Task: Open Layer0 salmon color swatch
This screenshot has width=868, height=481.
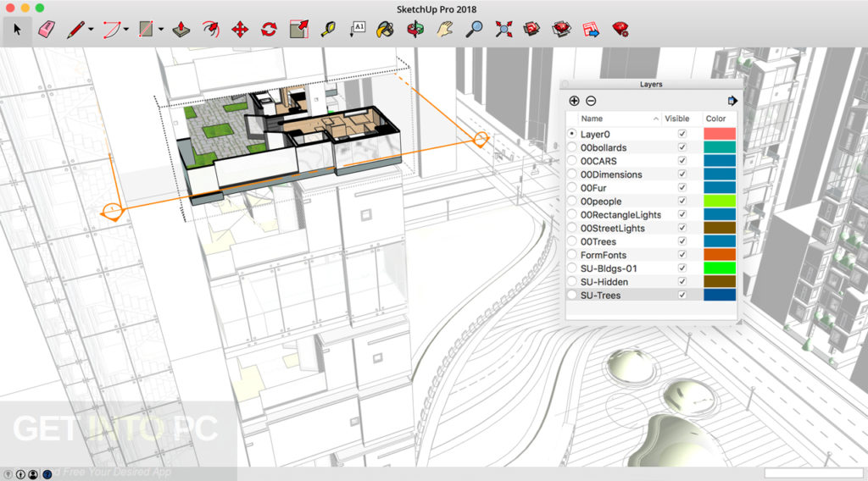Action: pyautogui.click(x=720, y=134)
